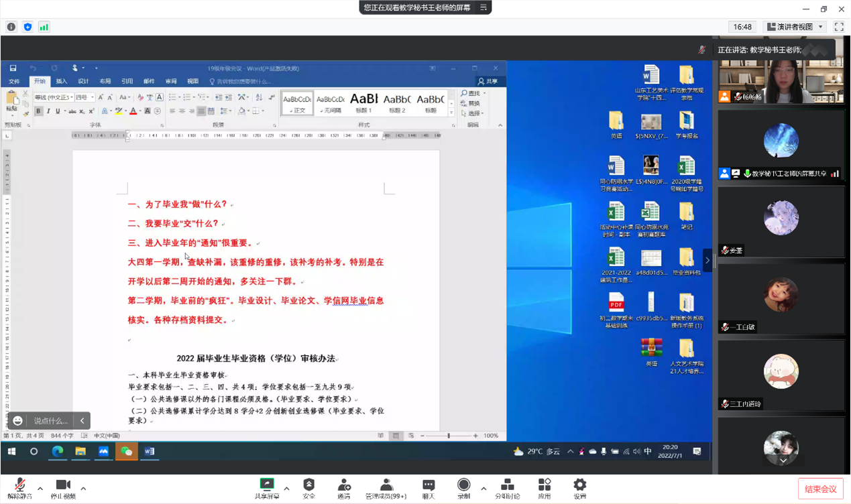
Task: Unmute the microphone (解除静音)
Action: (x=20, y=487)
